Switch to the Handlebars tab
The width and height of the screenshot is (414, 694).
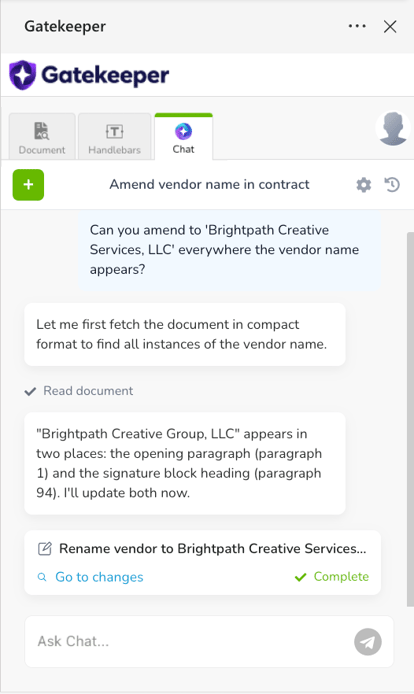(115, 137)
